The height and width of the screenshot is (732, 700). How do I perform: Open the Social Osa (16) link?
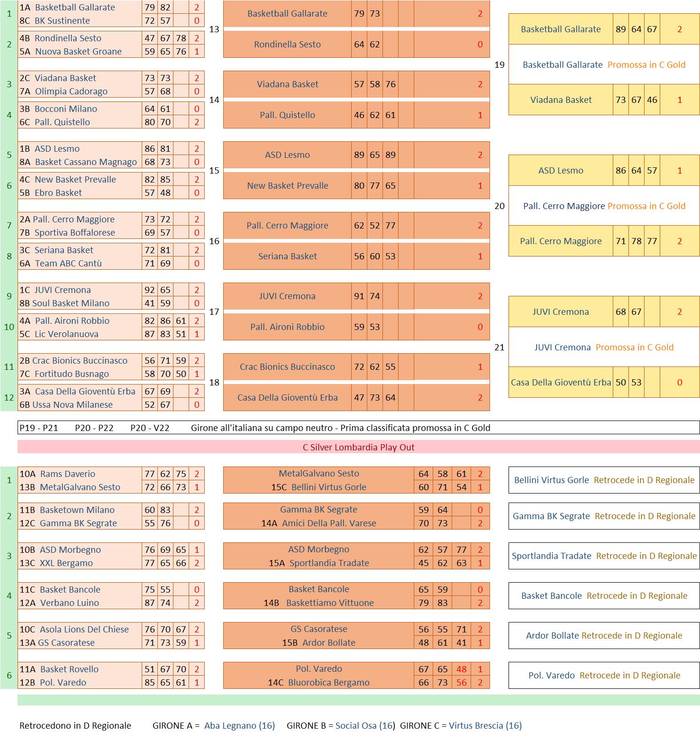click(x=364, y=725)
